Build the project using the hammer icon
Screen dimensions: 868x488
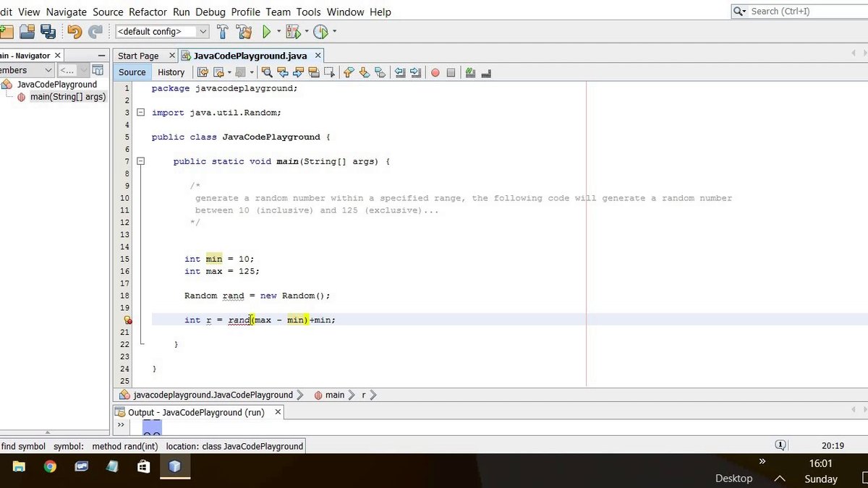click(222, 31)
